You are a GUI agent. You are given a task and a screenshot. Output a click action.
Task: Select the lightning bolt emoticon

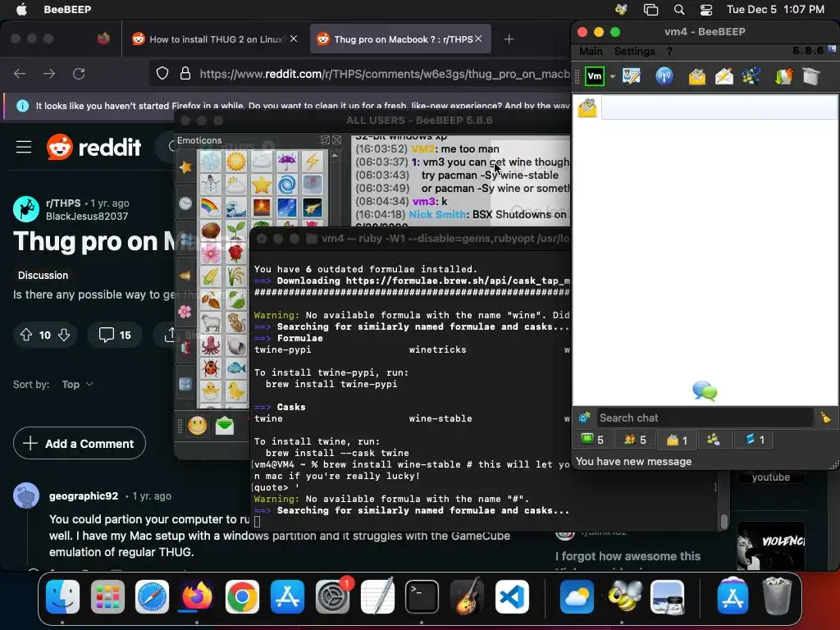313,161
